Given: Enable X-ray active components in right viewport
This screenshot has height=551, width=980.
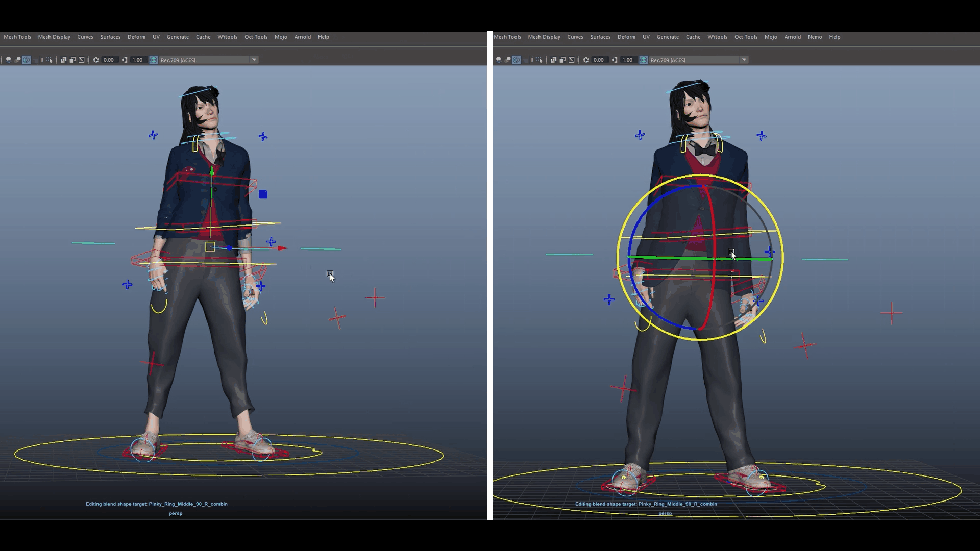Looking at the screenshot, I should click(x=572, y=60).
